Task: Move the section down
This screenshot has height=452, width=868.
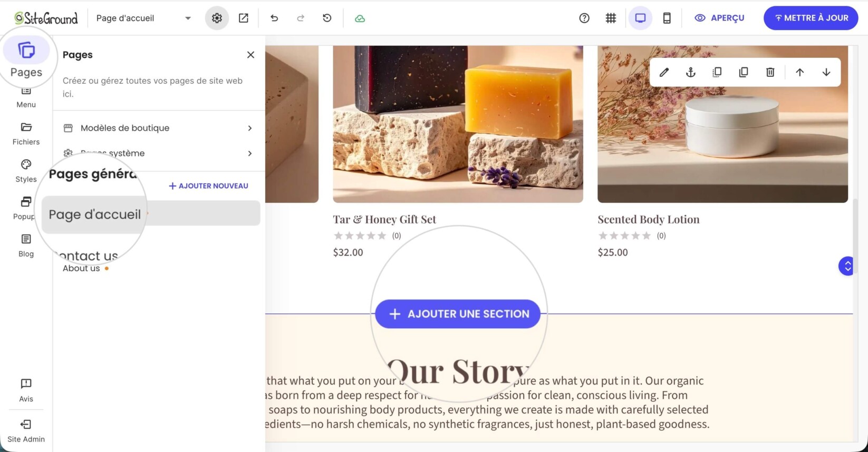Action: click(826, 72)
